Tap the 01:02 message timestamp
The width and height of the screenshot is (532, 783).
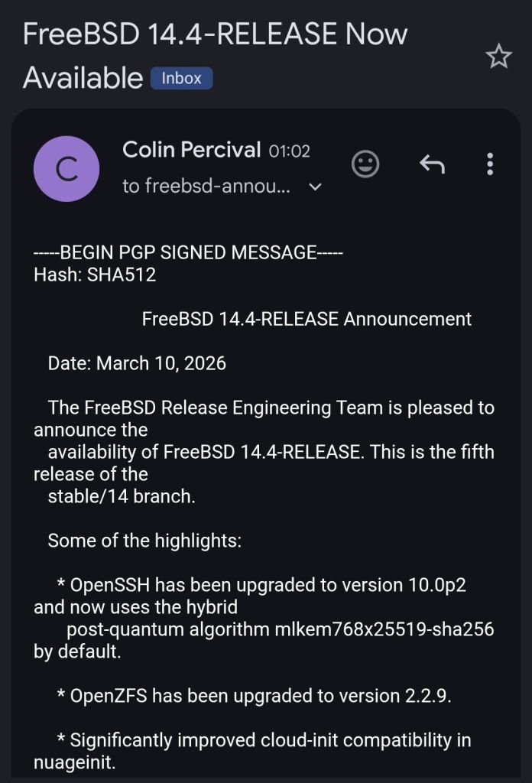click(290, 151)
